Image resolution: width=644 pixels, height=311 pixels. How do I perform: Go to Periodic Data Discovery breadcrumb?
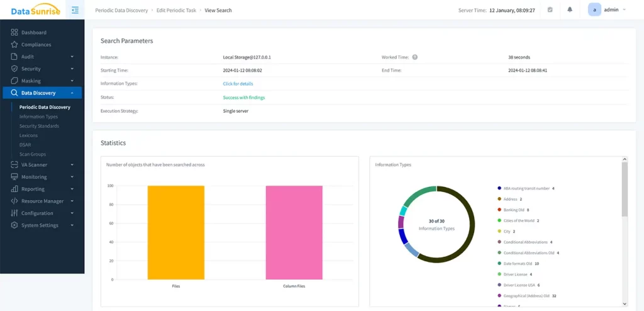(x=121, y=11)
